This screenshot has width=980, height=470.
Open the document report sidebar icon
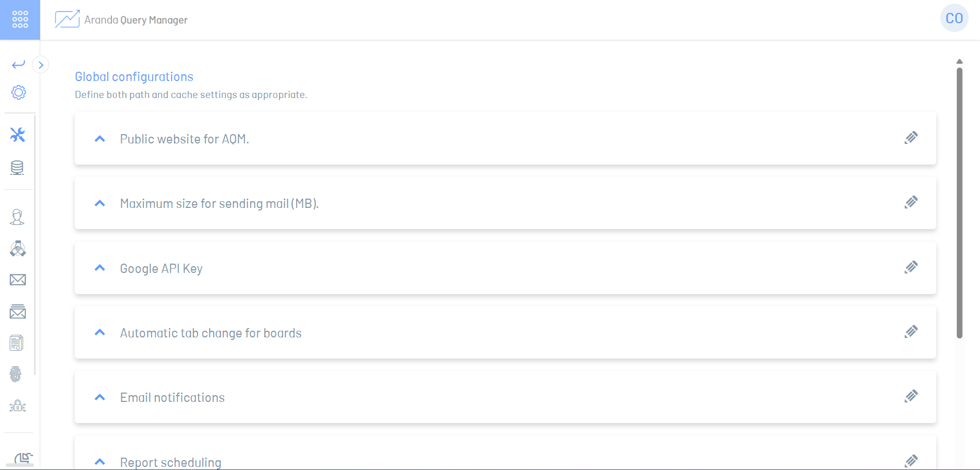click(17, 343)
